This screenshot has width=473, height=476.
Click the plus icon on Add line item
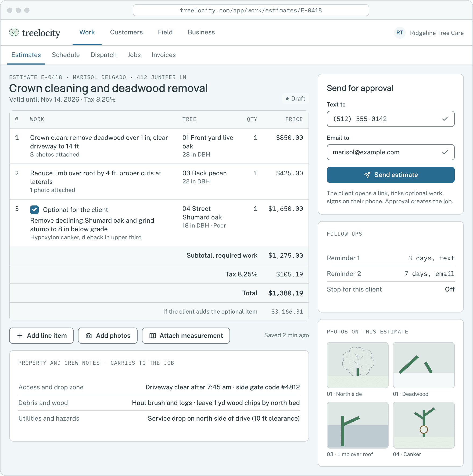pos(20,336)
